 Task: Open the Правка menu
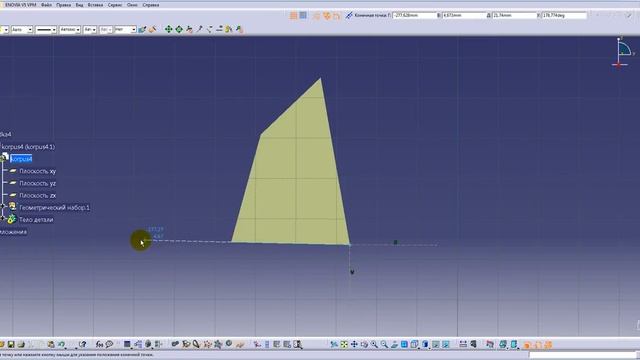[x=63, y=5]
